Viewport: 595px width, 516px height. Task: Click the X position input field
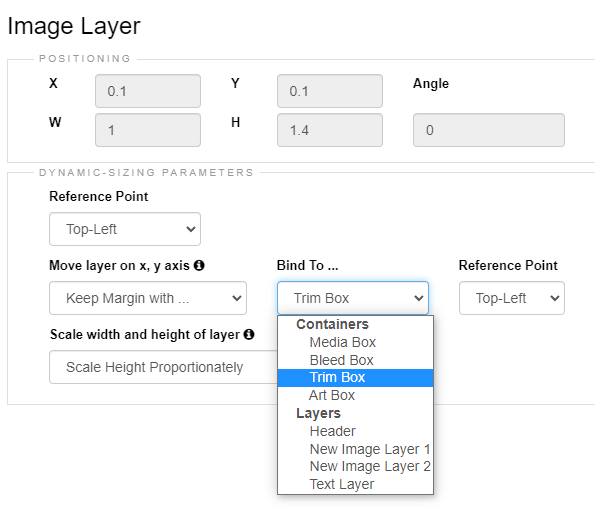[x=148, y=91]
